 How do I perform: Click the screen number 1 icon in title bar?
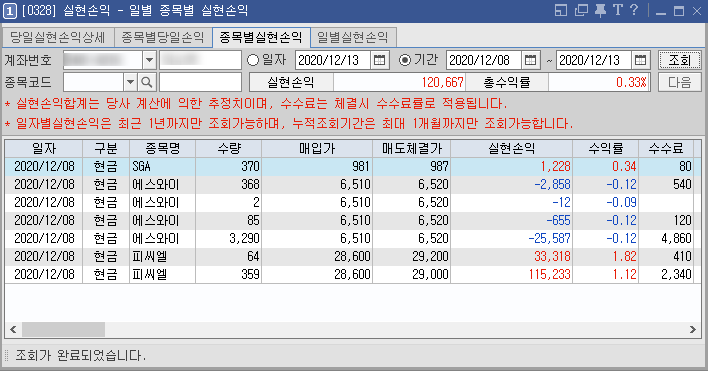tap(10, 11)
